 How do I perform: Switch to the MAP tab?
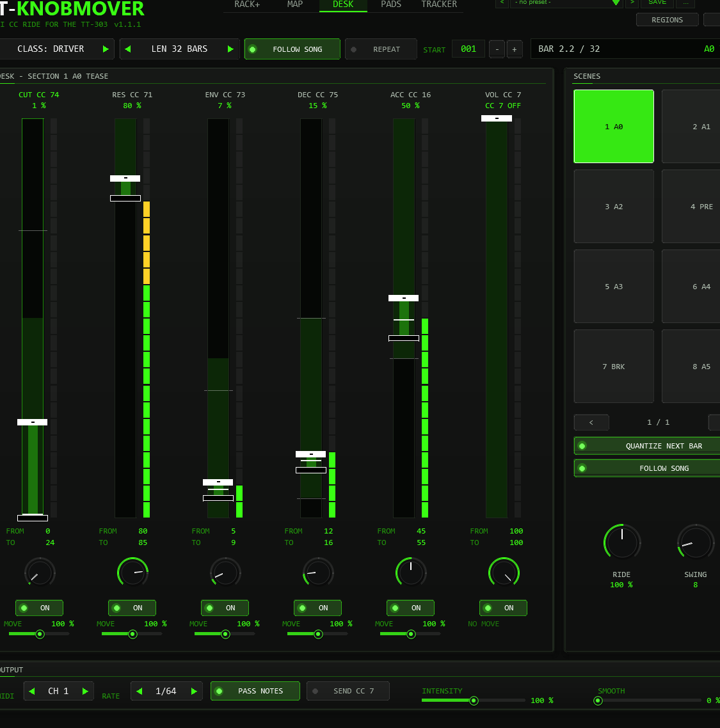coord(295,4)
